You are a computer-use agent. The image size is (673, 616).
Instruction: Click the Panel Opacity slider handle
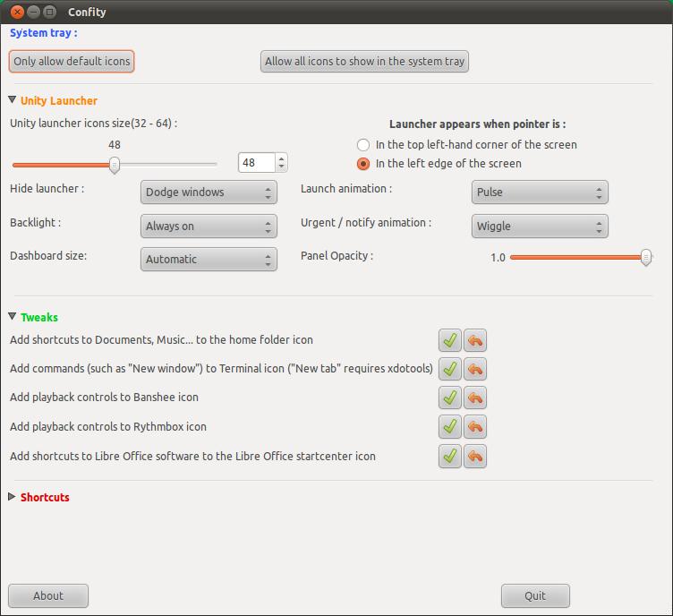[x=645, y=257]
